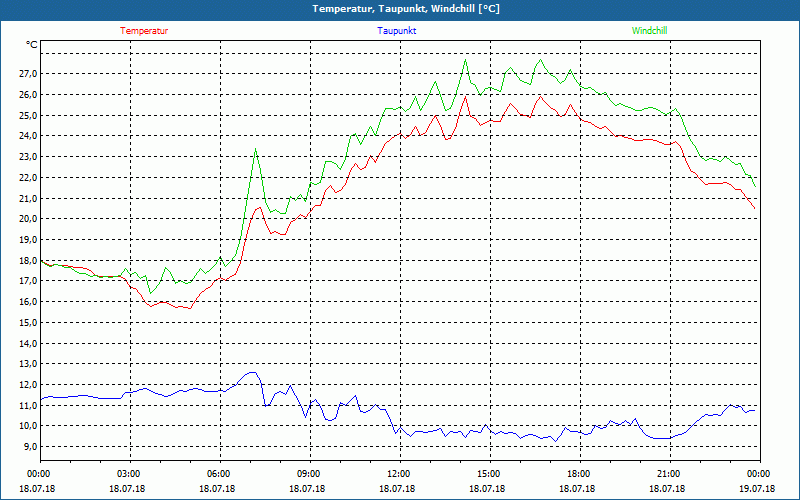
Task: Click the 14,0 y-axis value
Action: coord(29,343)
